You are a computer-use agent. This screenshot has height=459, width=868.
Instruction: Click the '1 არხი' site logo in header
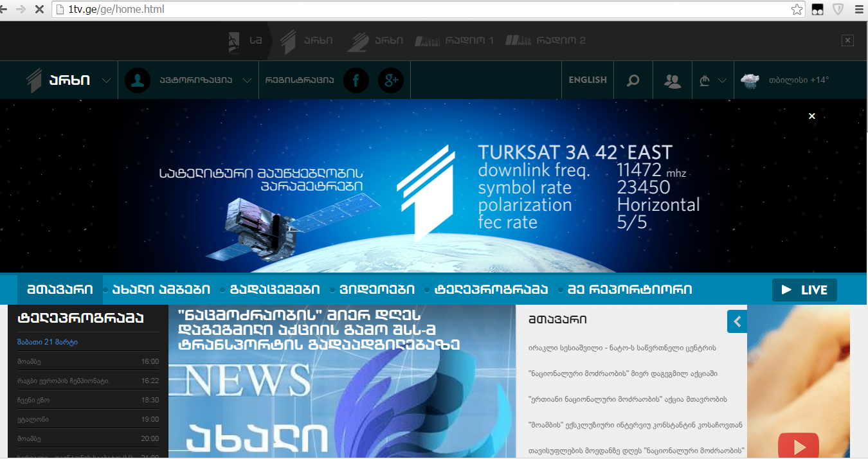58,80
